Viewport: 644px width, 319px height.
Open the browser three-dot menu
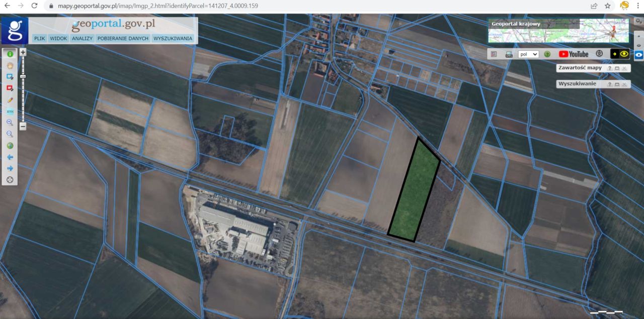tap(638, 6)
